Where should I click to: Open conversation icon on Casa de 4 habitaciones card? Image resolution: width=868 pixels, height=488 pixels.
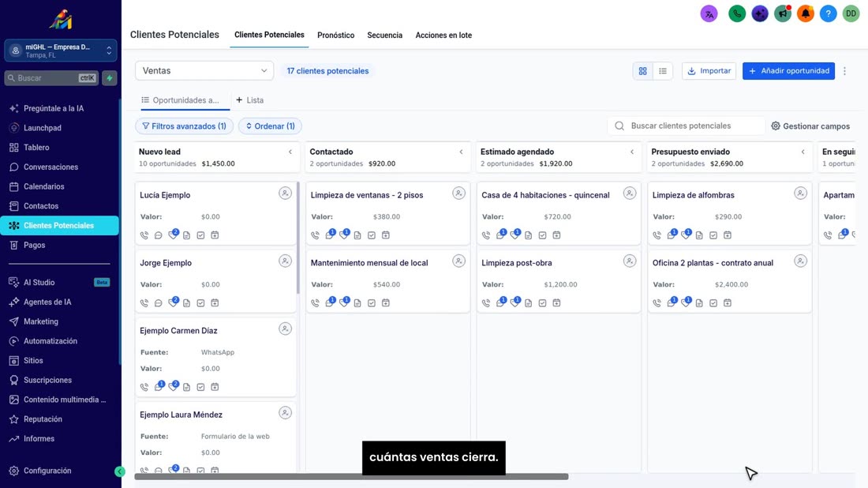(501, 235)
